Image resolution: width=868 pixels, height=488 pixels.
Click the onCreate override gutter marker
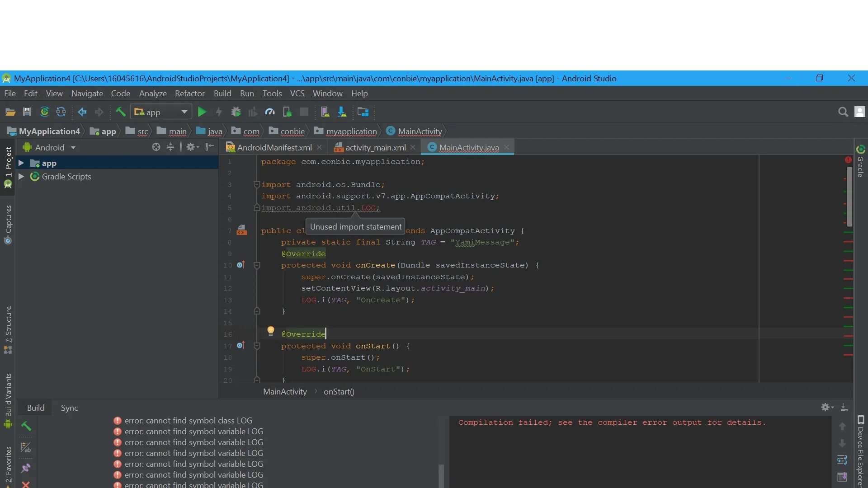tap(241, 265)
